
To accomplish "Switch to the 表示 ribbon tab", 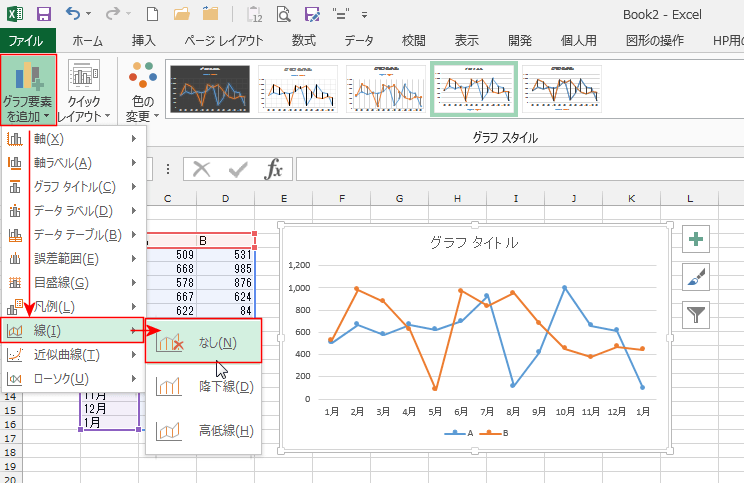I will tap(466, 41).
